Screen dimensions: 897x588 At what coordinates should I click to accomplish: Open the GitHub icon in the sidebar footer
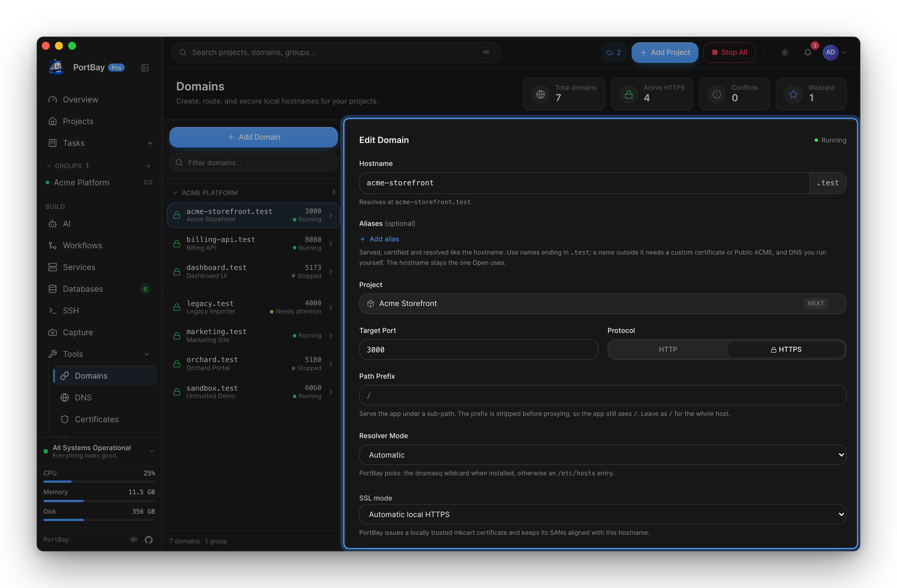point(148,540)
